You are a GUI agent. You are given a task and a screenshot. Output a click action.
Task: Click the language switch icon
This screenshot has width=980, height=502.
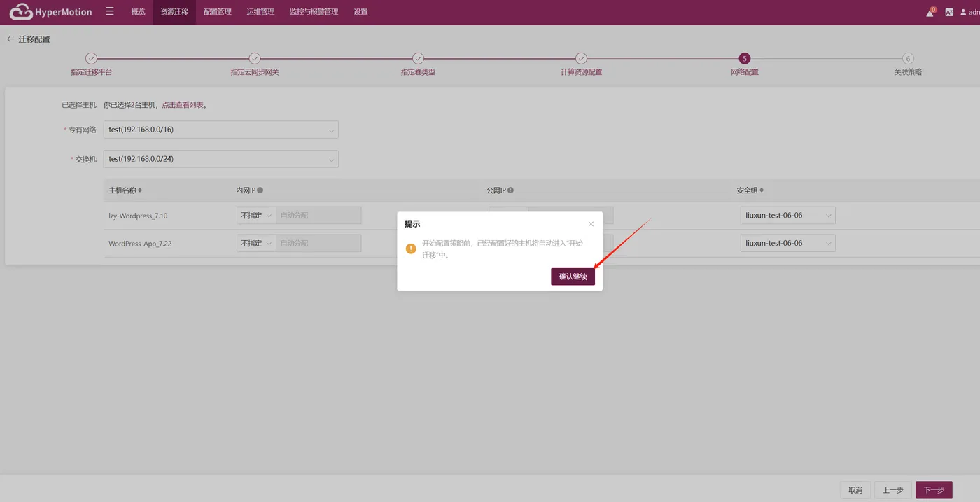coord(949,12)
